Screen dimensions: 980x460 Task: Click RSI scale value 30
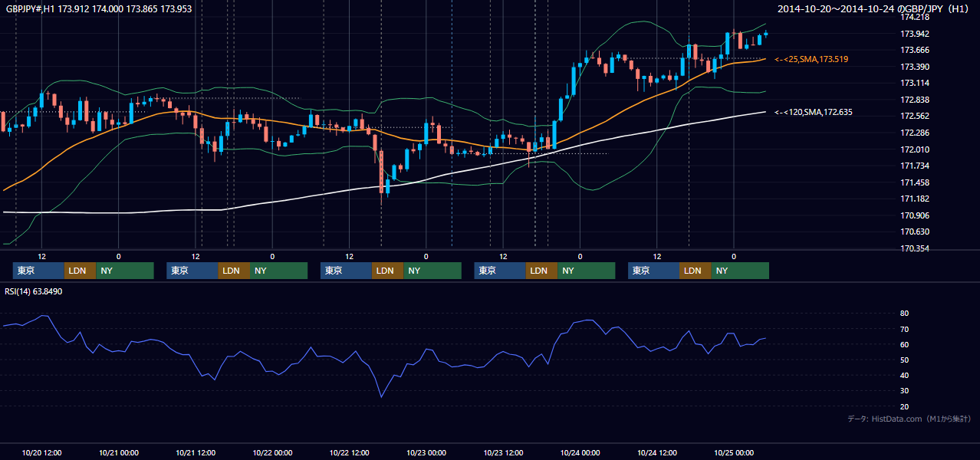point(904,391)
